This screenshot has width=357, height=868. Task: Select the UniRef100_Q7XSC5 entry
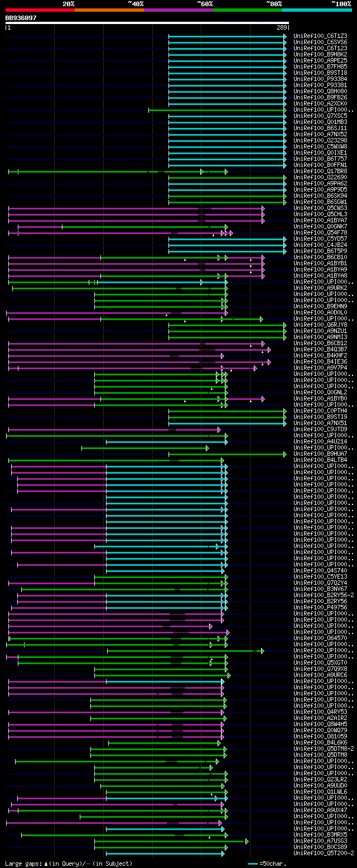point(320,116)
